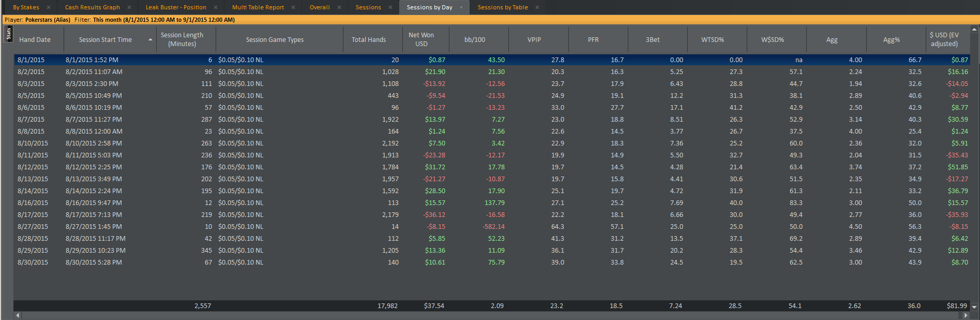980x320 pixels.
Task: Click the Total Hands column header
Action: 369,39
